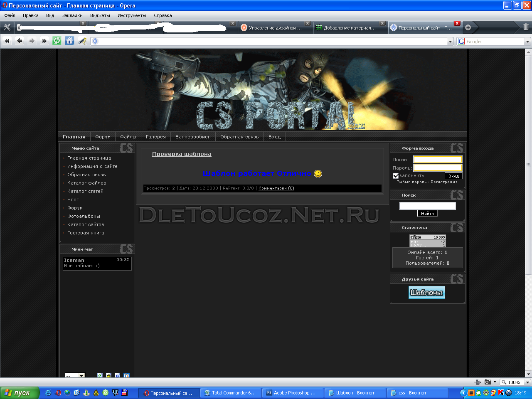Image resolution: width=532 pixels, height=399 pixels.
Task: Open the Комментарии (0) link
Action: [276, 188]
